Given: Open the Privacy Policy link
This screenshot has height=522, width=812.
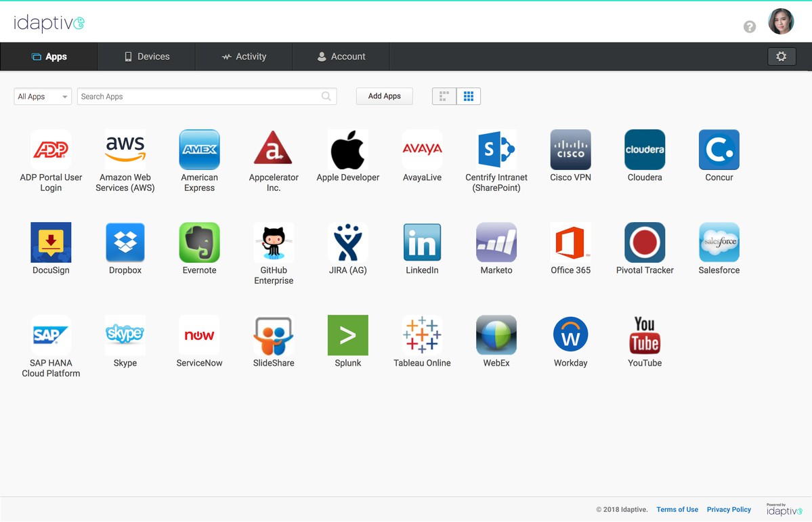Looking at the screenshot, I should (x=729, y=510).
